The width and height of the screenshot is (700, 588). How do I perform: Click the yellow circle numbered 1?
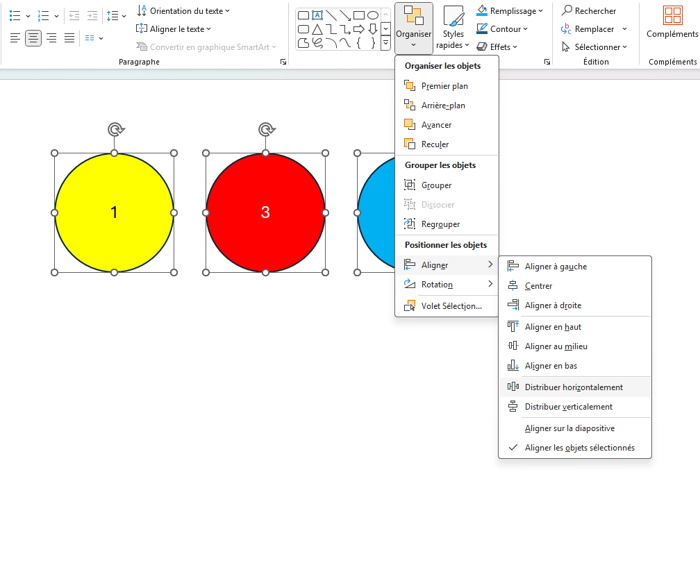tap(115, 213)
